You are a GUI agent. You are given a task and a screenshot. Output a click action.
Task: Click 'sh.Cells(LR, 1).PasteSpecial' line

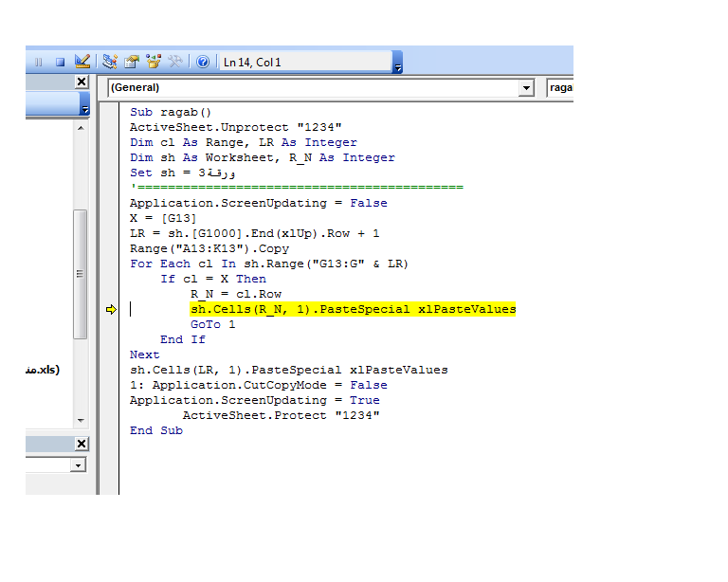(x=289, y=370)
